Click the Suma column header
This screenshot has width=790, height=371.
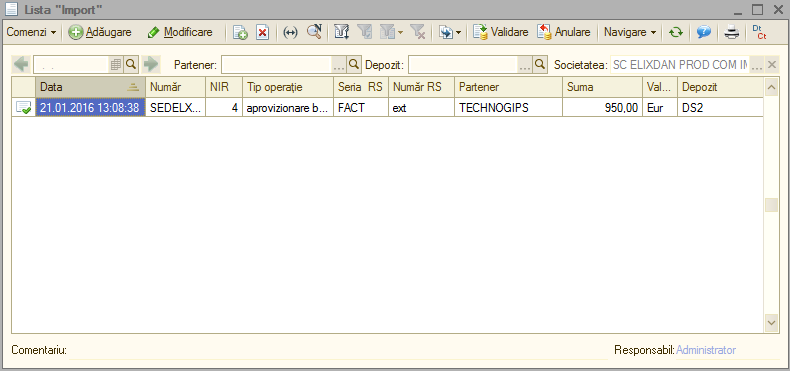[x=602, y=87]
